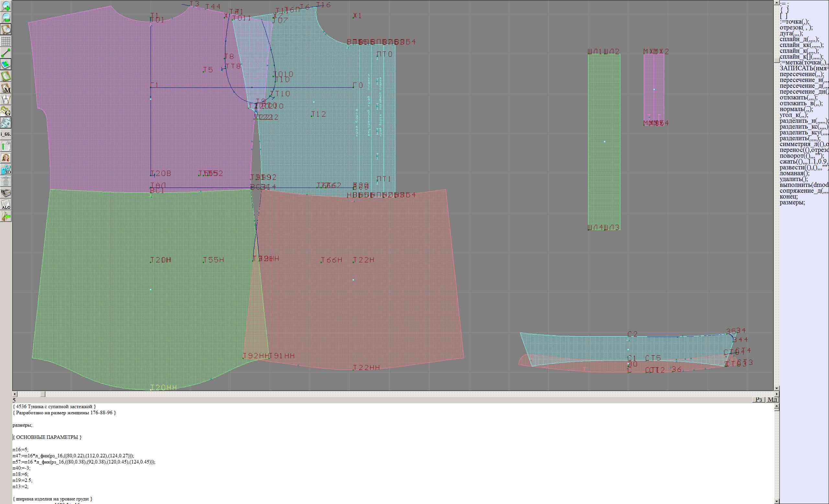Image resolution: width=829 pixels, height=504 pixels.
Task: Click into the п16:=5; code line
Action: [20, 450]
